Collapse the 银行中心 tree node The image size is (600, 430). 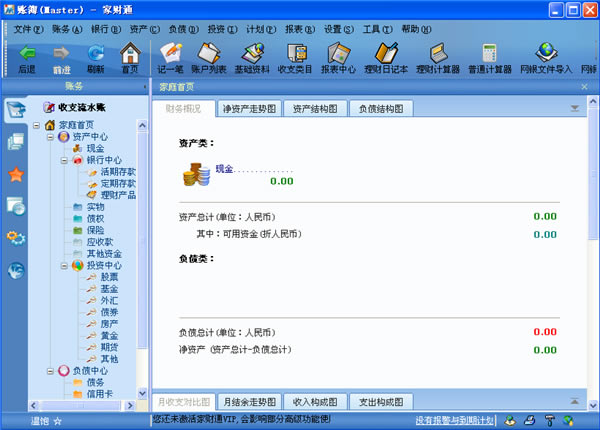pos(64,160)
